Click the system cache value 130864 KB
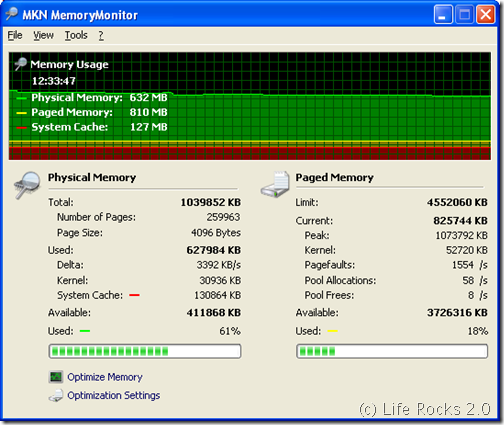The width and height of the screenshot is (504, 425). pyautogui.click(x=218, y=295)
